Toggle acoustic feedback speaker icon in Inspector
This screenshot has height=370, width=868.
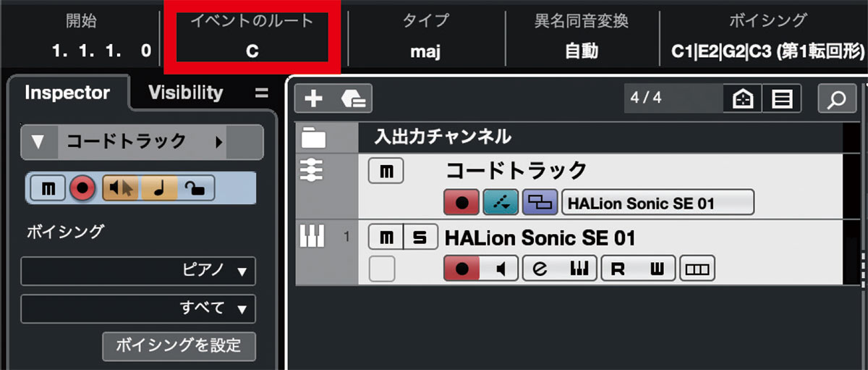tap(120, 188)
